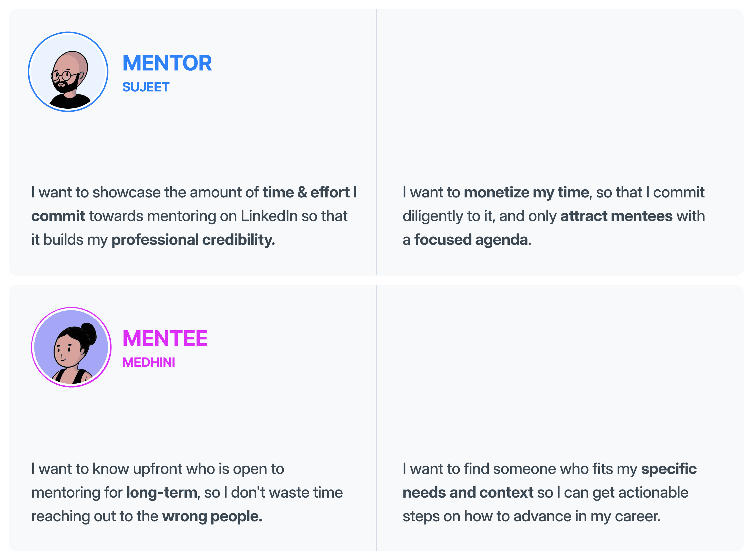Image resolution: width=753 pixels, height=560 pixels.
Task: Click bold phrase 'monetize my time'
Action: click(x=526, y=192)
